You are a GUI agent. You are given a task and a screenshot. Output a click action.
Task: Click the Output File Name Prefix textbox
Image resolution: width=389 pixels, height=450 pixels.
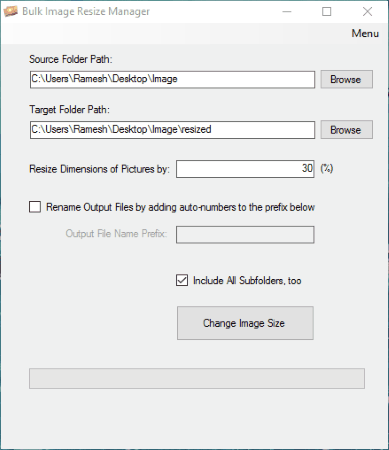point(245,235)
